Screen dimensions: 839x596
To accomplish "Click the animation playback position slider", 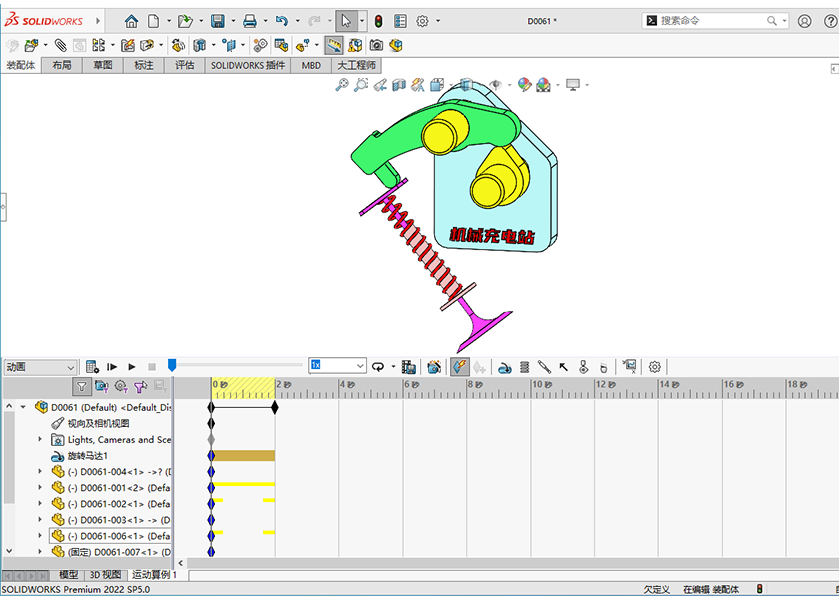I will 172,366.
